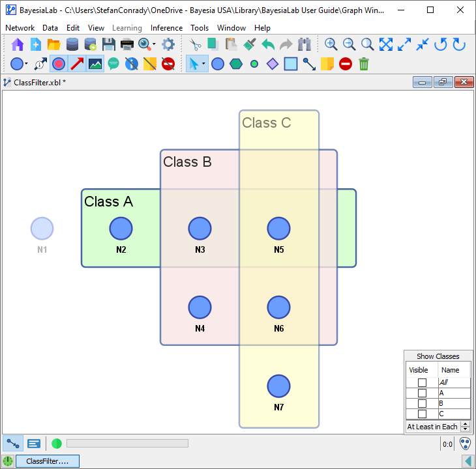476x469 pixels.
Task: Click the Zoom In magnifier icon
Action: point(331,44)
